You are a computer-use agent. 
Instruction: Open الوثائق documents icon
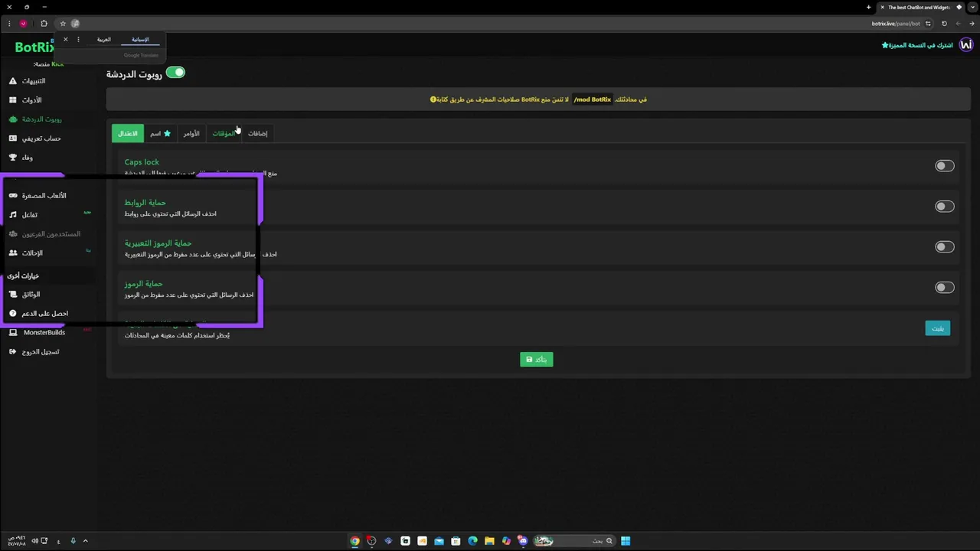coord(13,295)
